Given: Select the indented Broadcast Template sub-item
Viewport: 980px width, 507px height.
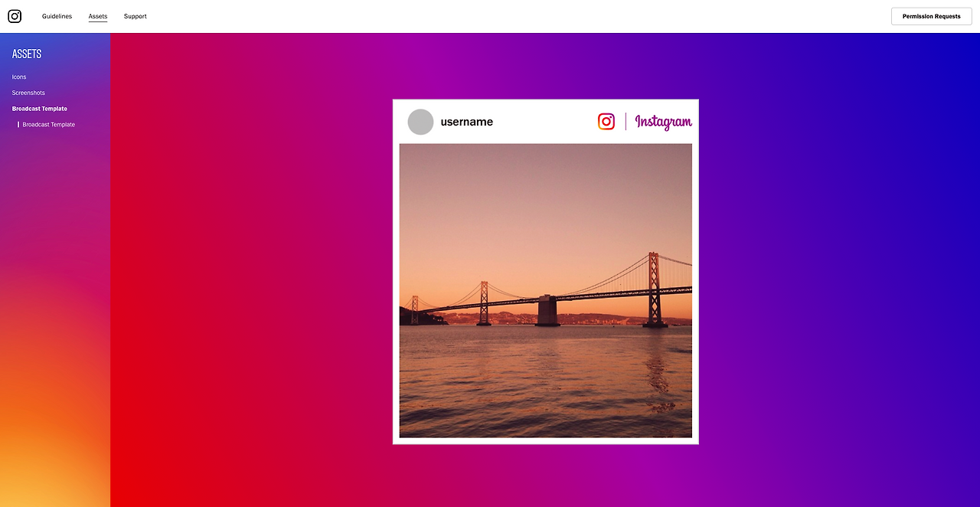Looking at the screenshot, I should pyautogui.click(x=49, y=124).
